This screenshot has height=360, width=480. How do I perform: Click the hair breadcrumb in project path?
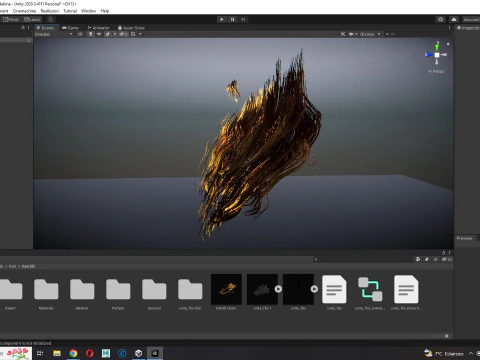pyautogui.click(x=12, y=266)
